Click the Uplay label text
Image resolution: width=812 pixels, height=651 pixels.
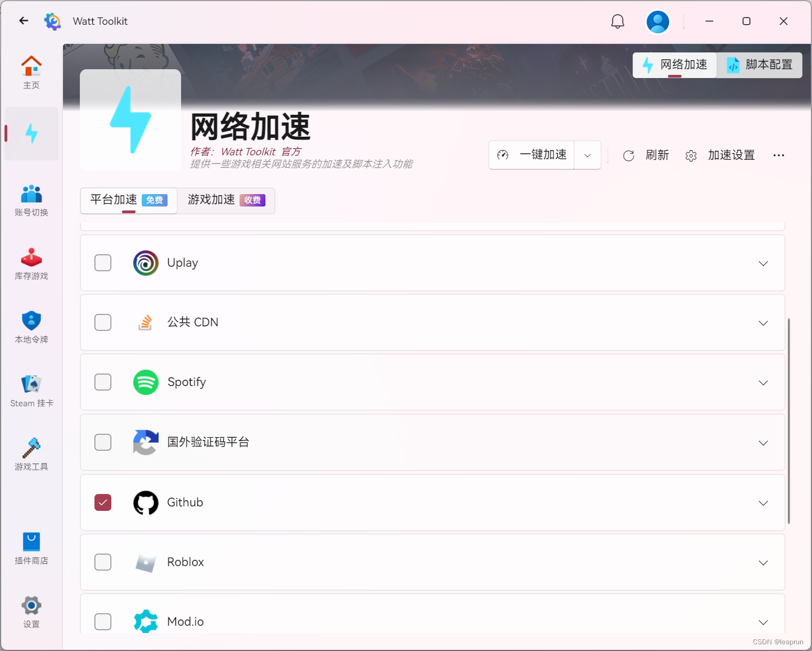183,263
